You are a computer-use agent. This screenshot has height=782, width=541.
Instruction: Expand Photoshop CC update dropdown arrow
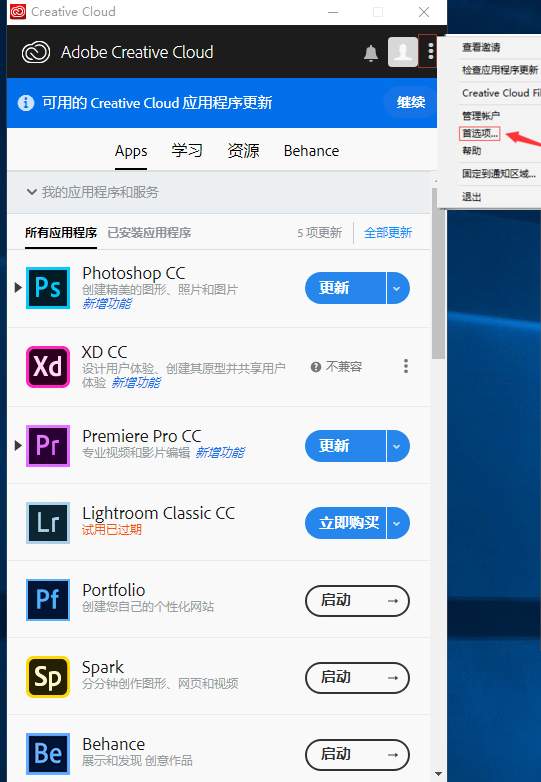pos(397,288)
